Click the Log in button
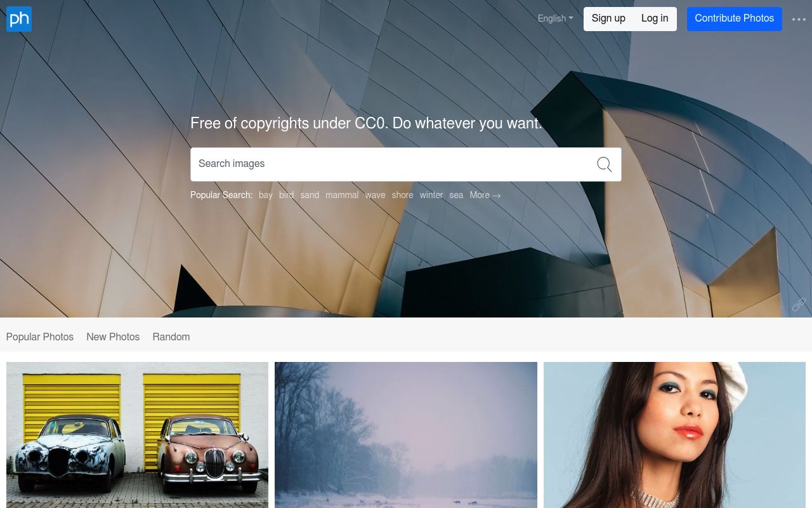This screenshot has height=508, width=812. click(x=655, y=18)
